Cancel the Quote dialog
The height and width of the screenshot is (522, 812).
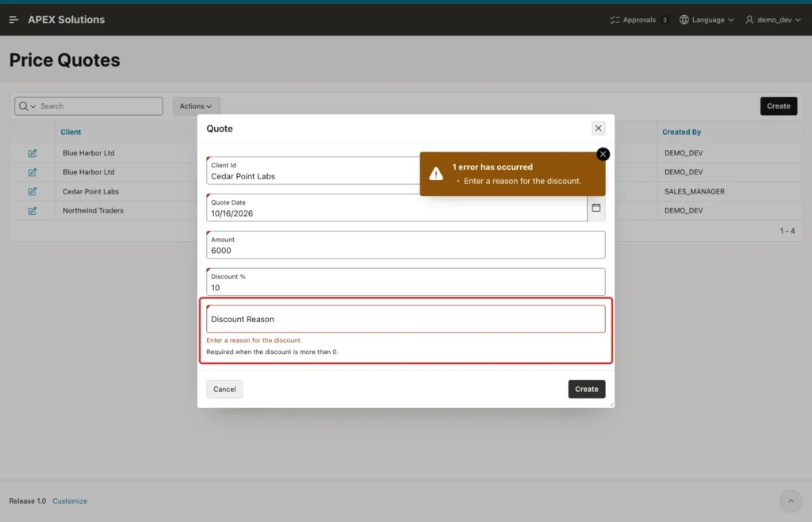(224, 390)
